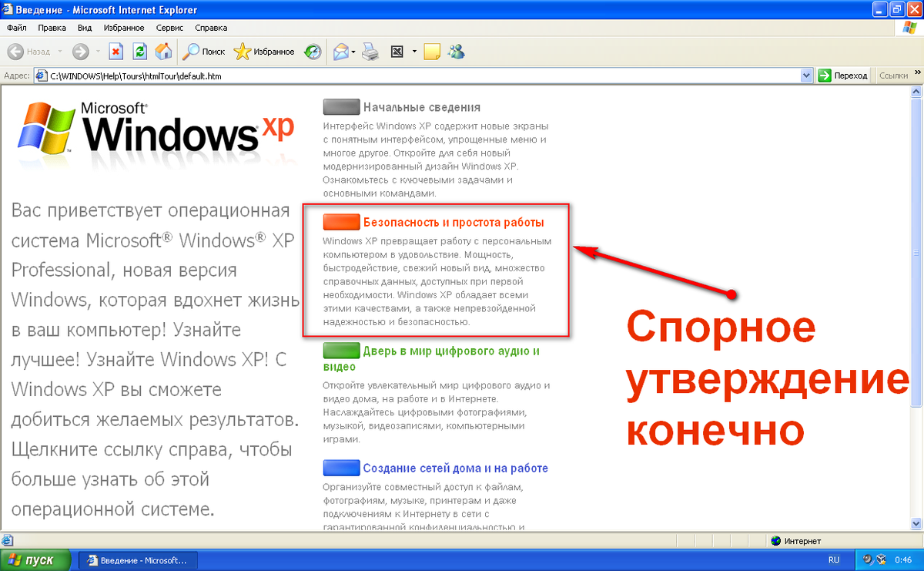Open the Файл menu
Viewport: 924px width, 571px height.
click(x=16, y=28)
